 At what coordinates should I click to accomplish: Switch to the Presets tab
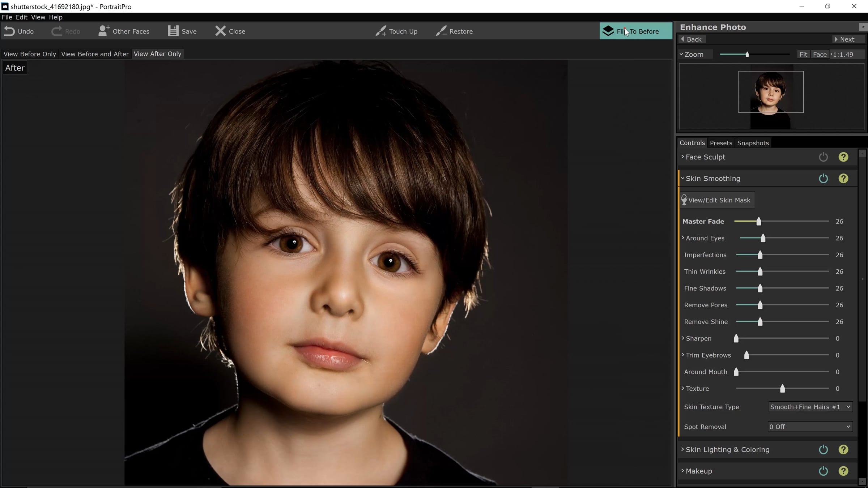tap(721, 143)
